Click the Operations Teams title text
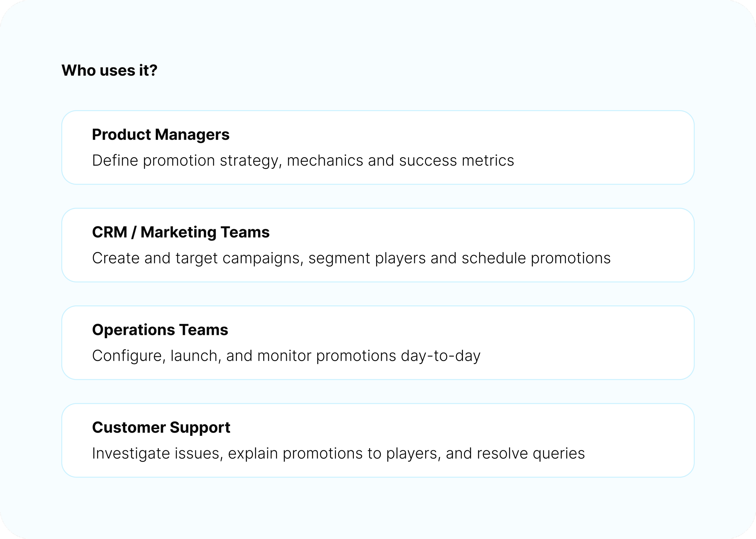The height and width of the screenshot is (539, 756). coord(160,330)
